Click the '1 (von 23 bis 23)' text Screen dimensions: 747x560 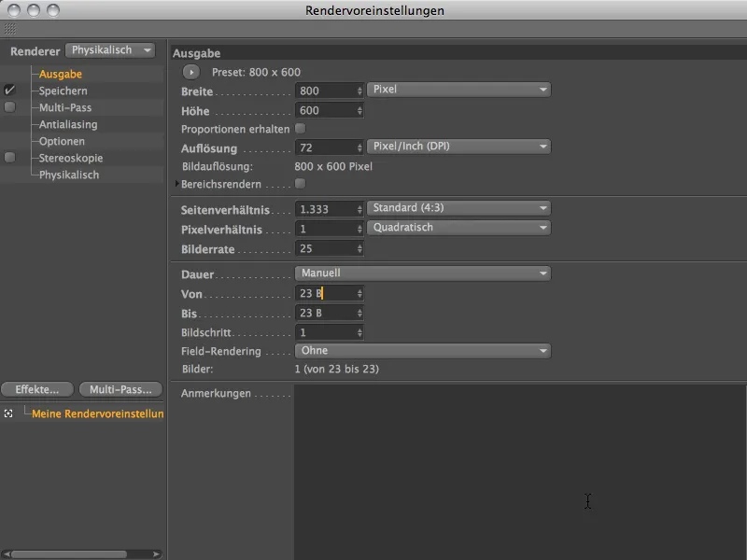[x=337, y=369]
